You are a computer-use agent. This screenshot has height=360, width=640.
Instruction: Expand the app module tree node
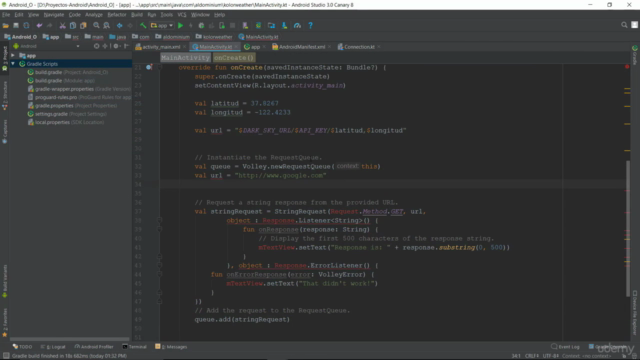pyautogui.click(x=13, y=56)
